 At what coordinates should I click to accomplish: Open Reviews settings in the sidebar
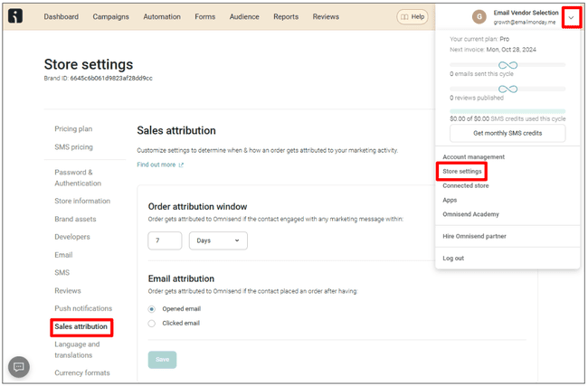tap(68, 291)
